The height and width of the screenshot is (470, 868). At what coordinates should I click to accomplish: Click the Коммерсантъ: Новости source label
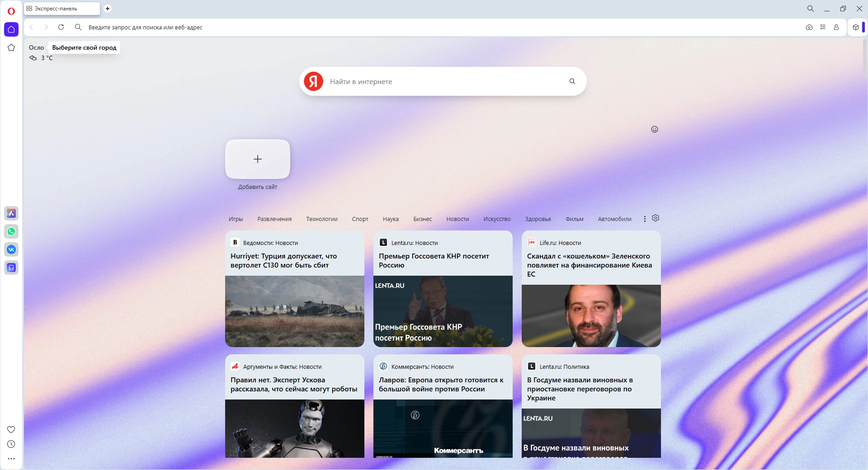[x=422, y=367]
